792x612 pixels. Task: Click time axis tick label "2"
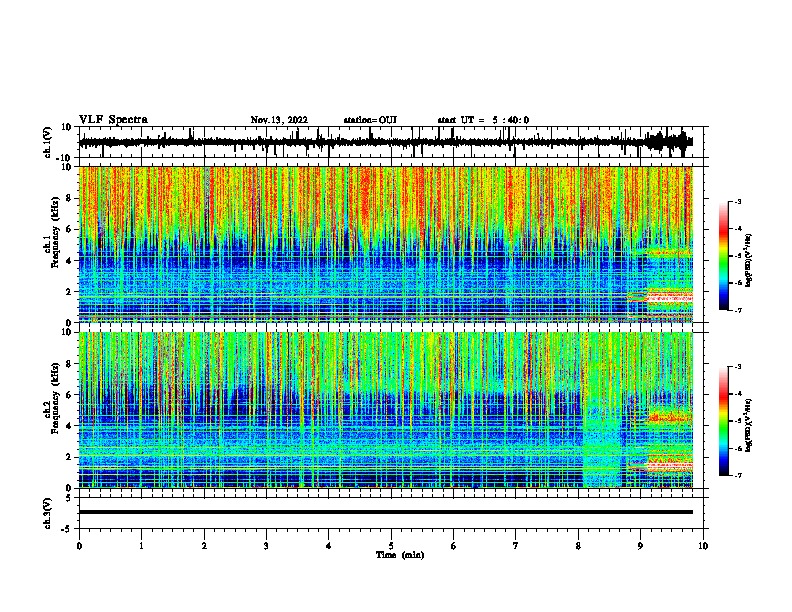(204, 546)
